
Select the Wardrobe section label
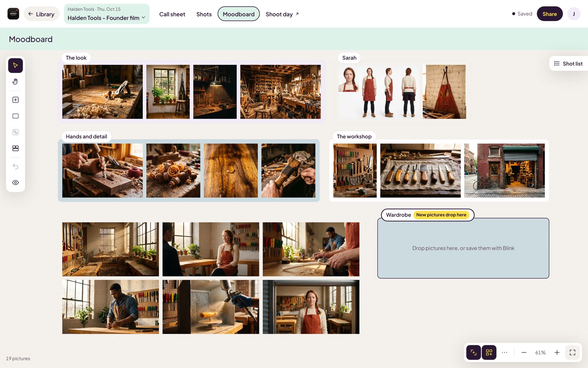pos(398,215)
